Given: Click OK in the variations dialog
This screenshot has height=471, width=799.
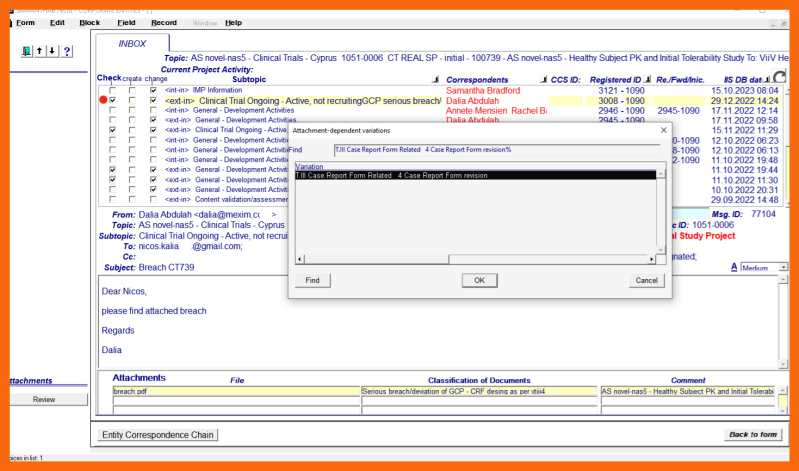Looking at the screenshot, I should pyautogui.click(x=480, y=280).
